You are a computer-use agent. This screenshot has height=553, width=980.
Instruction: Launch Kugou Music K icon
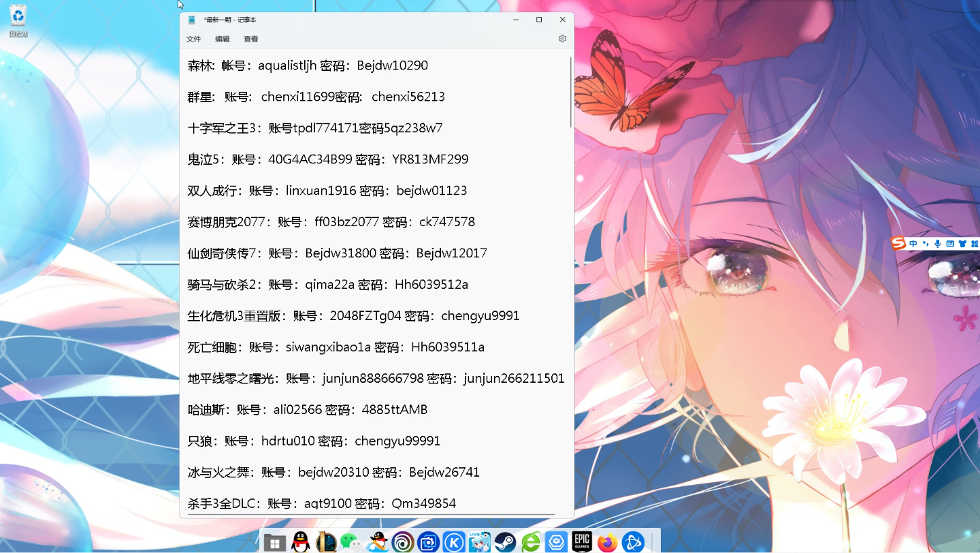pyautogui.click(x=454, y=542)
